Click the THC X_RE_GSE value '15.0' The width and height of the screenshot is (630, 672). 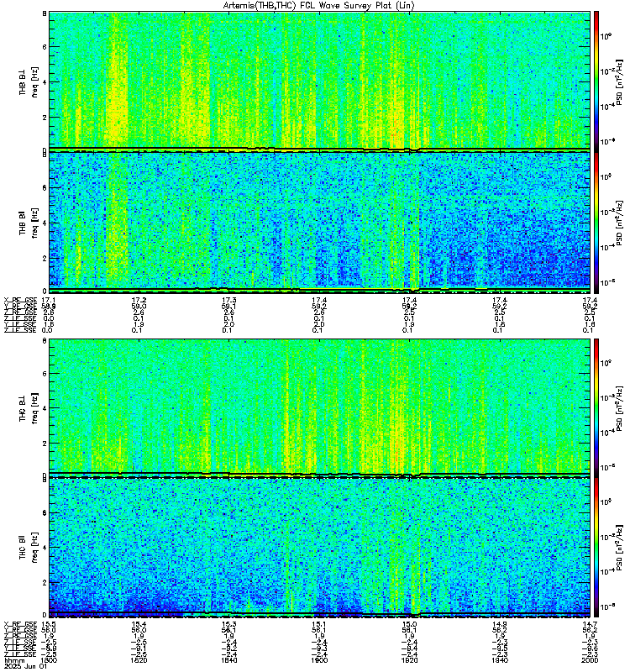409,624
